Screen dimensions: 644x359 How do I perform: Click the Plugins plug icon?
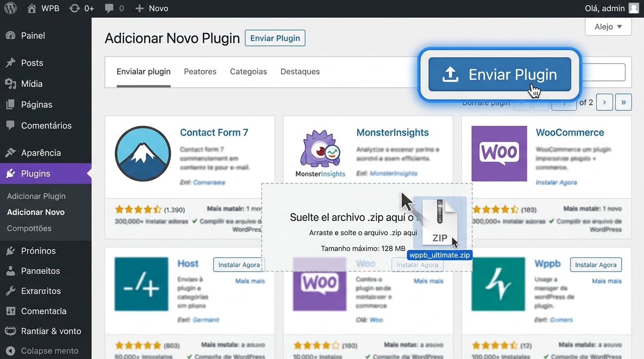point(10,173)
